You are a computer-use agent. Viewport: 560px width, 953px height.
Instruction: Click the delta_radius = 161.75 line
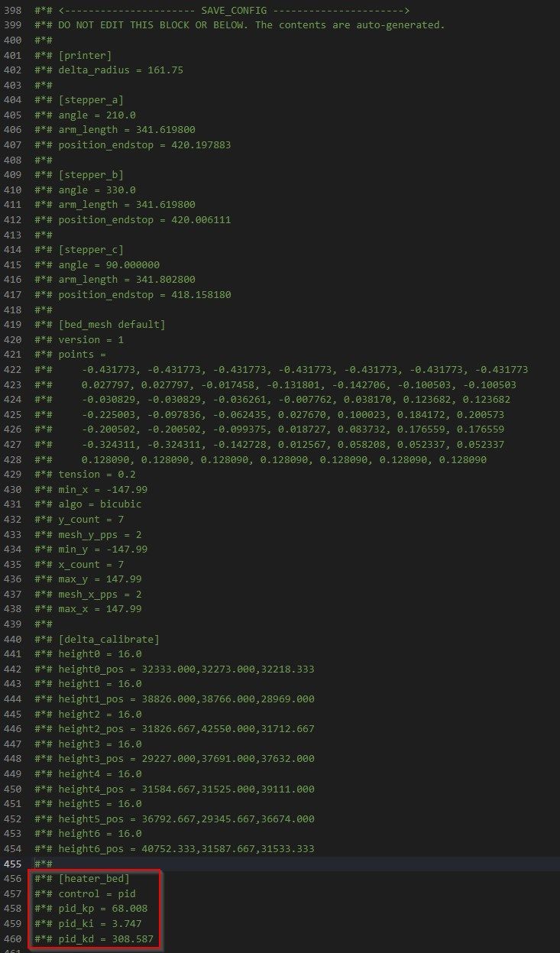[108, 70]
